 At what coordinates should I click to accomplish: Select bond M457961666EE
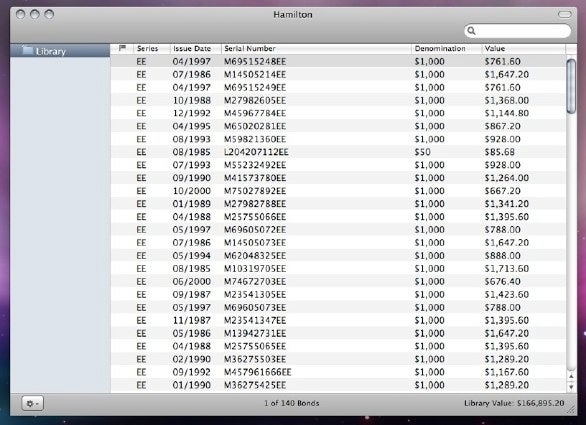coord(338,372)
